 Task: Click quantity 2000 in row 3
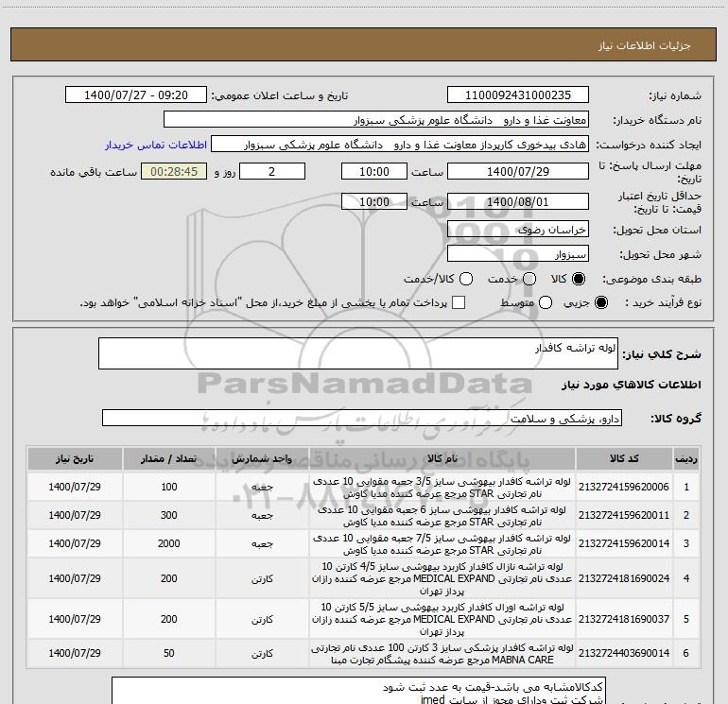click(169, 543)
